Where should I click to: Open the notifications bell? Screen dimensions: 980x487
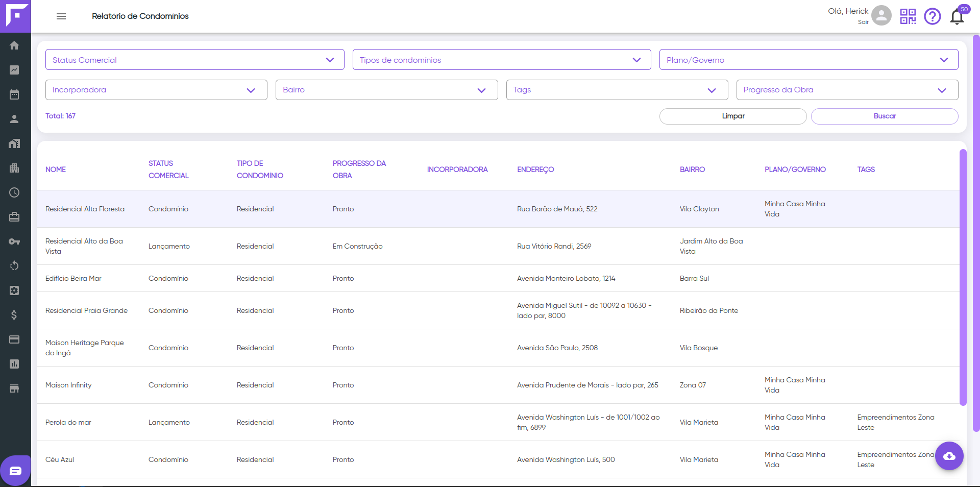[957, 17]
